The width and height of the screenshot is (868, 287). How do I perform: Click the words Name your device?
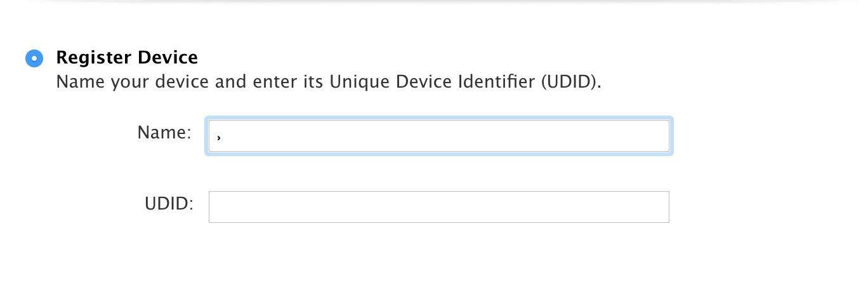coord(115,83)
